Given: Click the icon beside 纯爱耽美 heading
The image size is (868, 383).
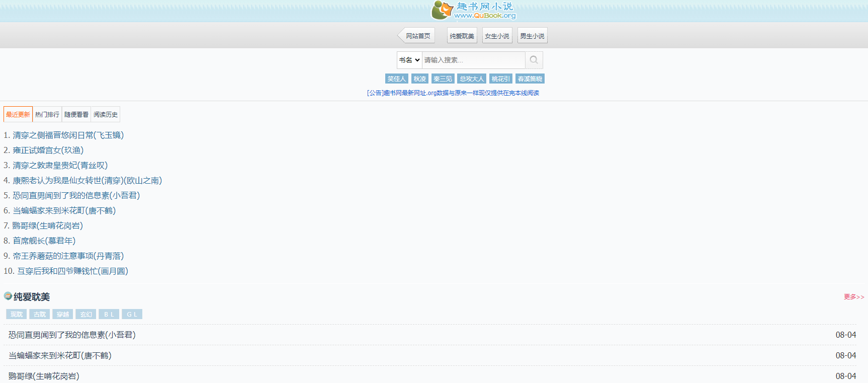Looking at the screenshot, I should tap(8, 296).
